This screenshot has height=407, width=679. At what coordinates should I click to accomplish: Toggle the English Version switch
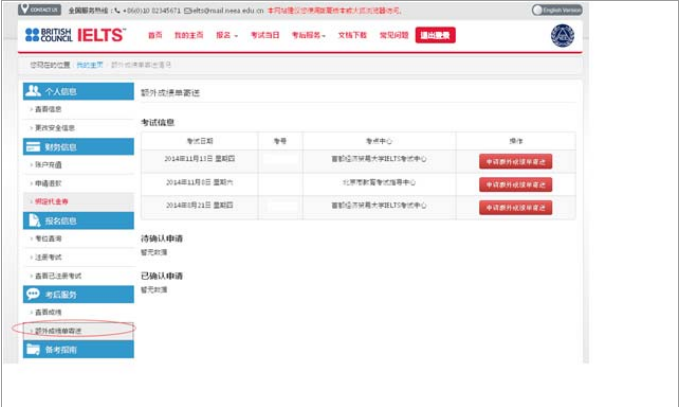[x=557, y=9]
